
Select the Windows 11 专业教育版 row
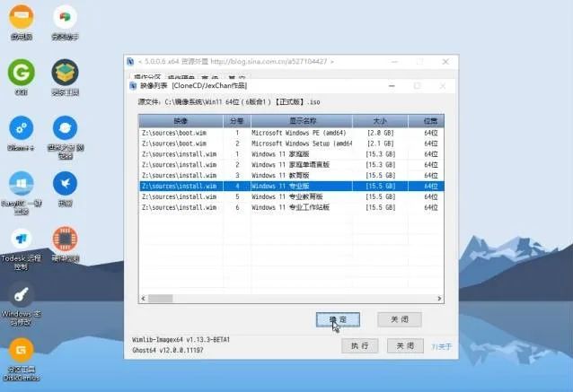[292, 196]
